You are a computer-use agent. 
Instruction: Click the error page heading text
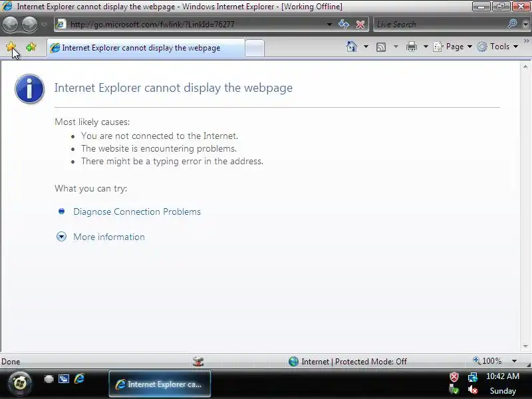(174, 88)
